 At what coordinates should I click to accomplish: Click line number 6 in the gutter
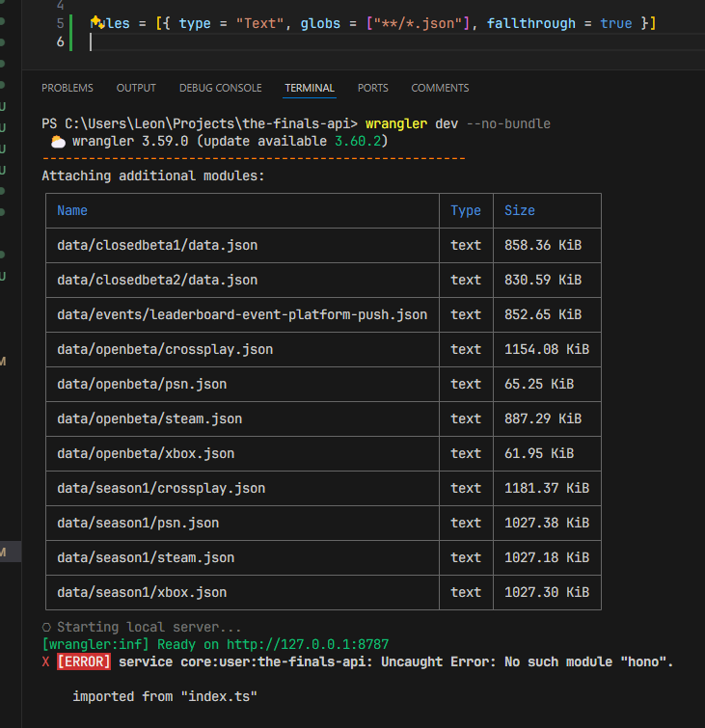coord(61,41)
